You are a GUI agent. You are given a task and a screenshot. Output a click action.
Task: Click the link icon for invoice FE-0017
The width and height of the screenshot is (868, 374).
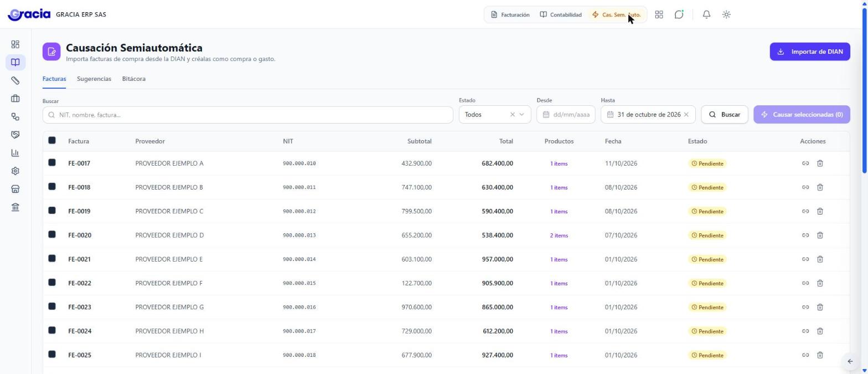[805, 163]
